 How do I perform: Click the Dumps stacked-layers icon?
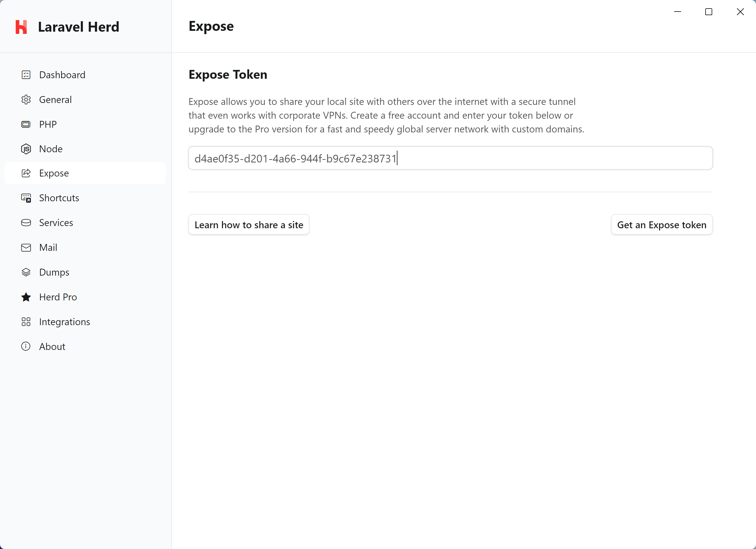coord(26,272)
